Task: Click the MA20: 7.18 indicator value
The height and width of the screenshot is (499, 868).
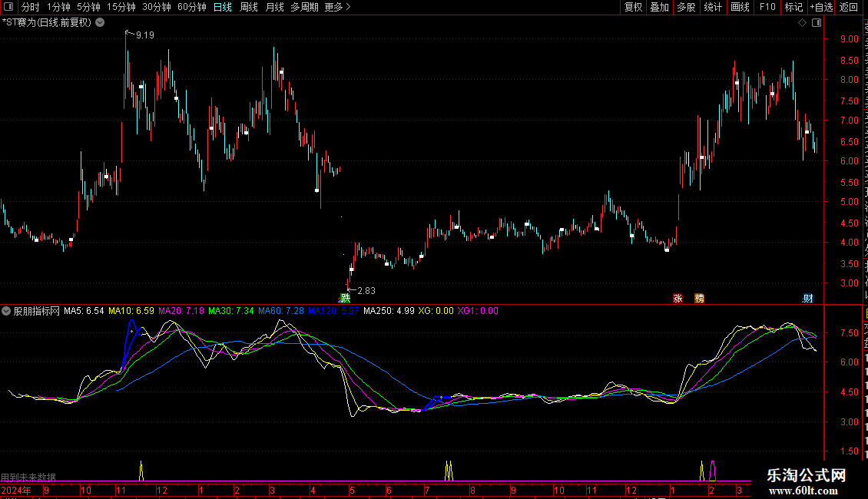Action: (181, 311)
